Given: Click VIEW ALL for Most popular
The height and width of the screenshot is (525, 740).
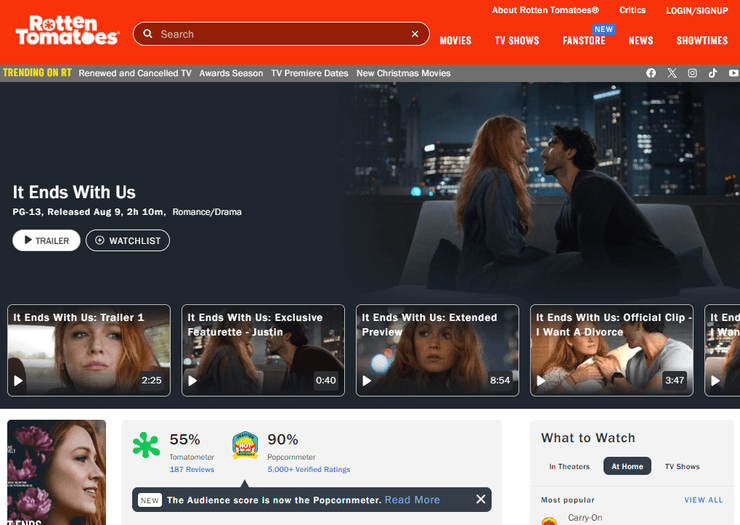Looking at the screenshot, I should tap(703, 500).
